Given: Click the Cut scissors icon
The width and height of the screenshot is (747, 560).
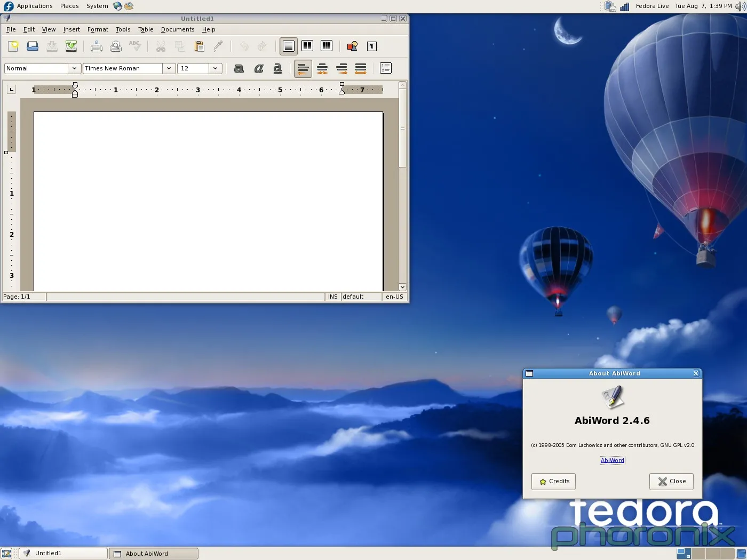Looking at the screenshot, I should click(x=161, y=46).
